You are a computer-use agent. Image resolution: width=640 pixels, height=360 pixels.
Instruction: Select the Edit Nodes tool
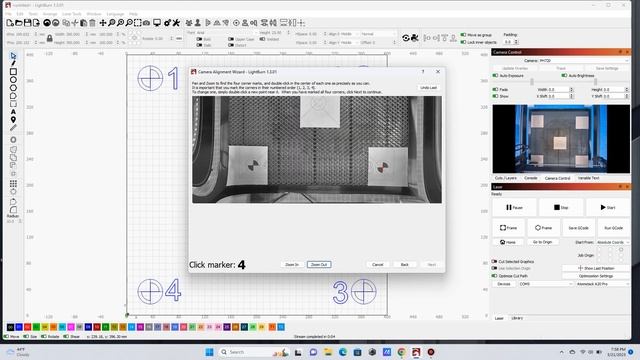[x=13, y=63]
